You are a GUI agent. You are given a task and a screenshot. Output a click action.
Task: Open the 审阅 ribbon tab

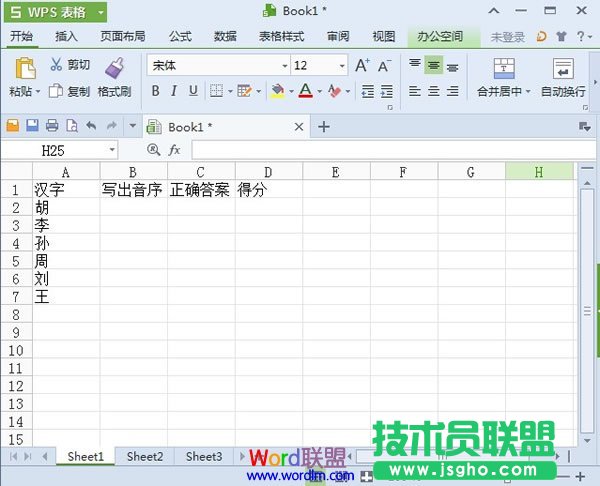[338, 36]
